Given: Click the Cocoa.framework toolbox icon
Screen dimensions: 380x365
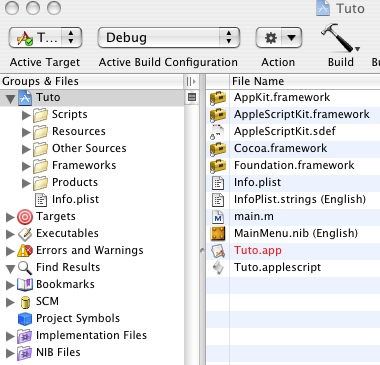Looking at the screenshot, I should point(218,149).
